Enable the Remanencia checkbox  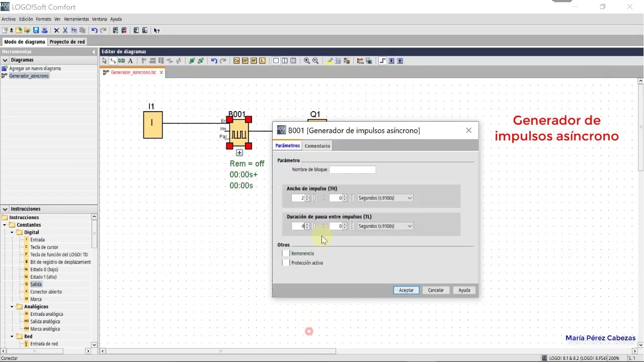(x=286, y=253)
